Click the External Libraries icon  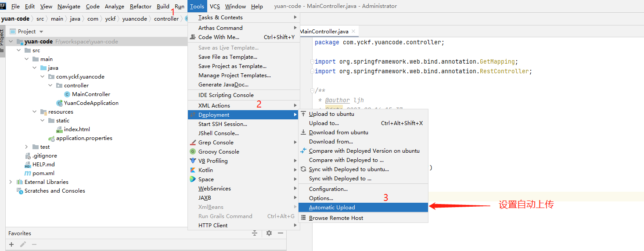[20, 182]
